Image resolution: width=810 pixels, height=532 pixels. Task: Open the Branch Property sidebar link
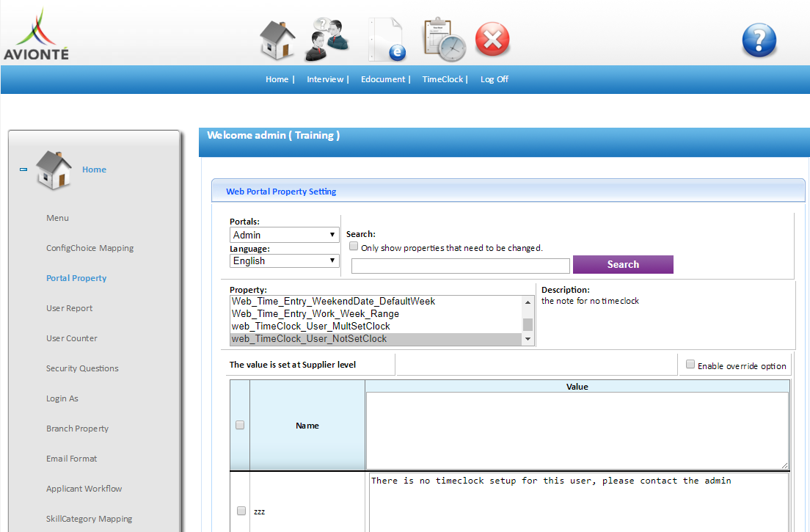click(x=78, y=429)
